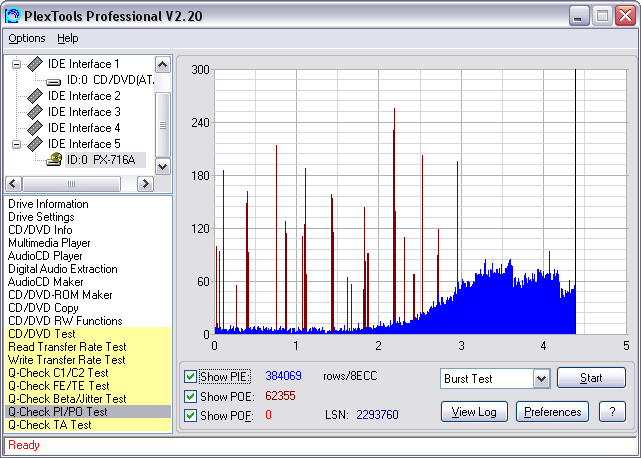The height and width of the screenshot is (458, 641).
Task: Click the POE value 62355
Action: pyautogui.click(x=280, y=396)
